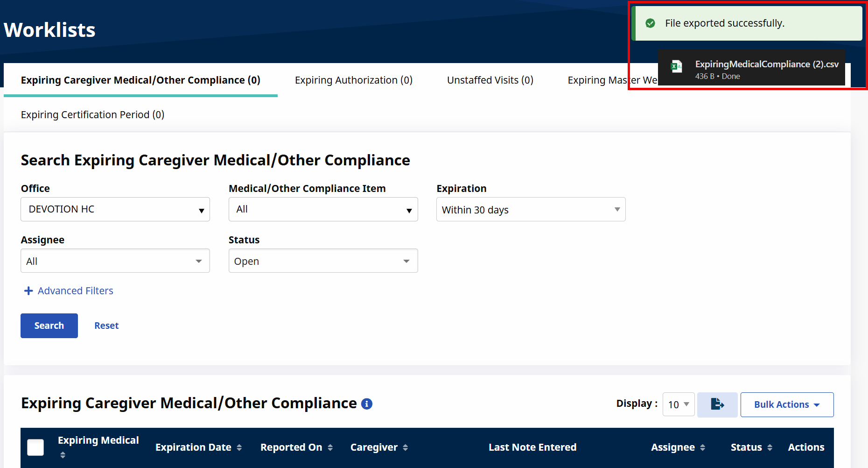Expand Advanced Filters

coord(69,291)
